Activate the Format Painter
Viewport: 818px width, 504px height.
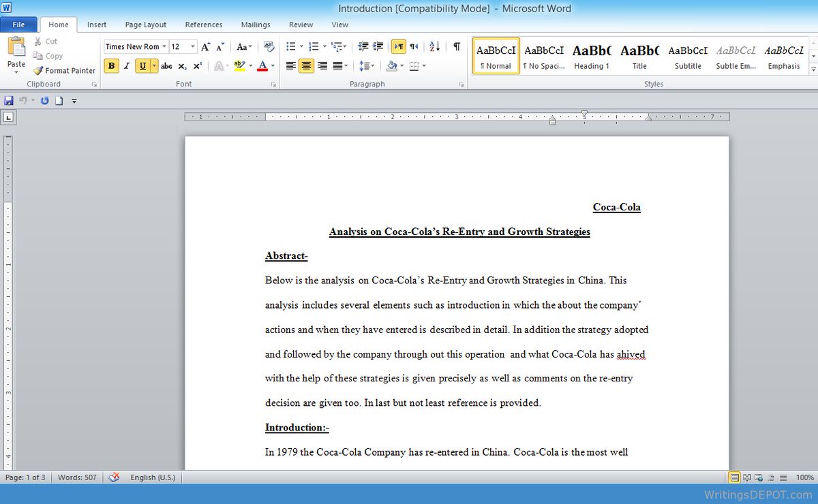pyautogui.click(x=65, y=70)
